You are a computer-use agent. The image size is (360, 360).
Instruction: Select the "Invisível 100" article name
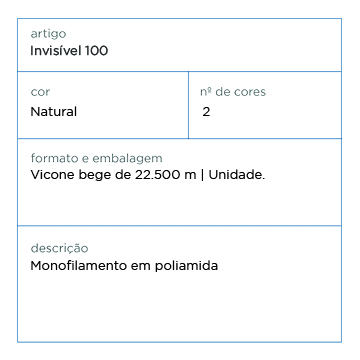(x=69, y=51)
